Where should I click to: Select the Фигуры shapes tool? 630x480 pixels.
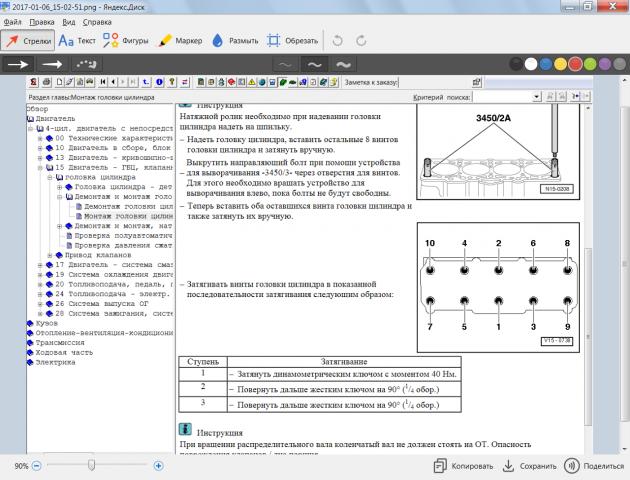[x=126, y=41]
